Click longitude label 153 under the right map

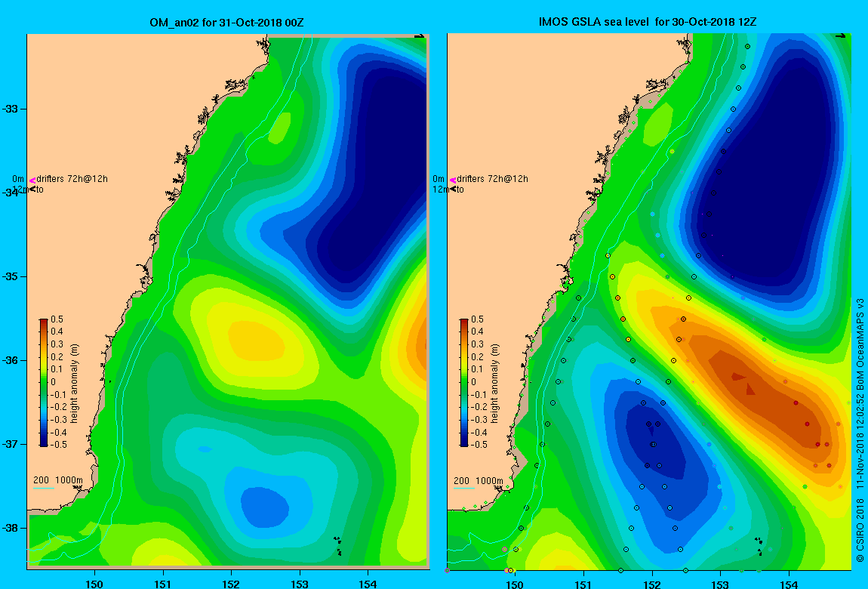[x=720, y=584]
